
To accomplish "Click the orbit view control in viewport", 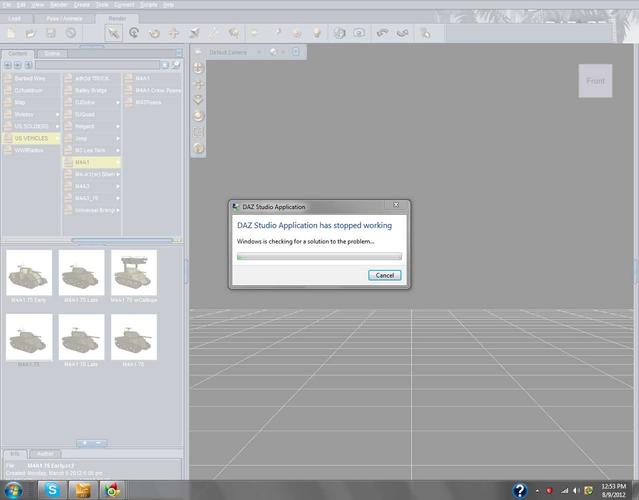I will [x=198, y=68].
